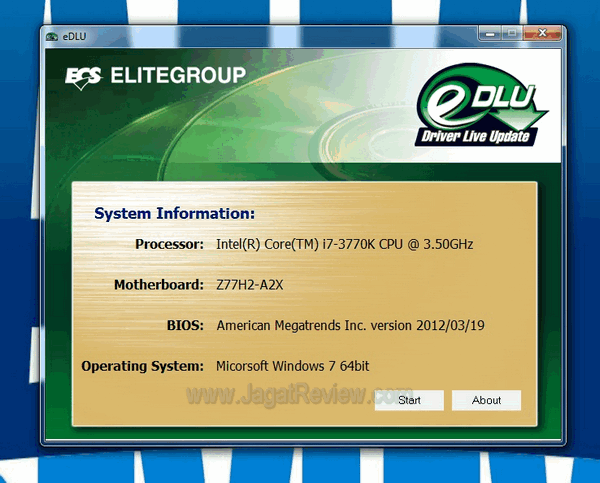Click the Processor label
Image resolution: width=600 pixels, height=483 pixels.
click(170, 244)
